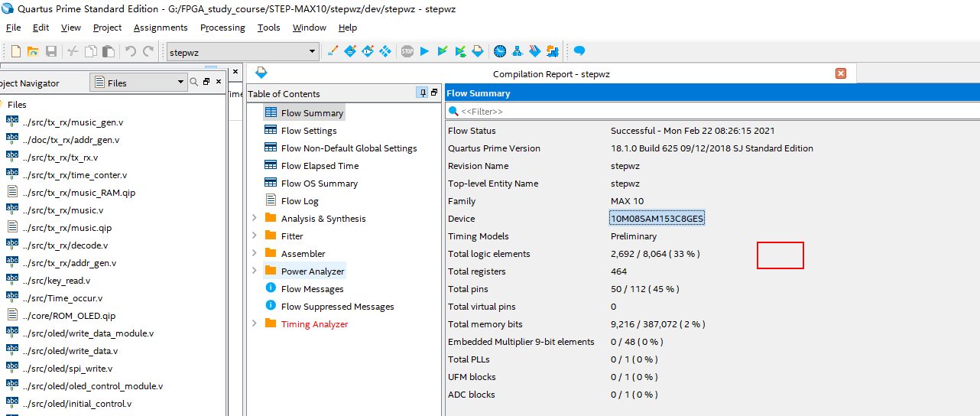Click the Redo arrow icon
The image size is (980, 416).
click(x=148, y=51)
